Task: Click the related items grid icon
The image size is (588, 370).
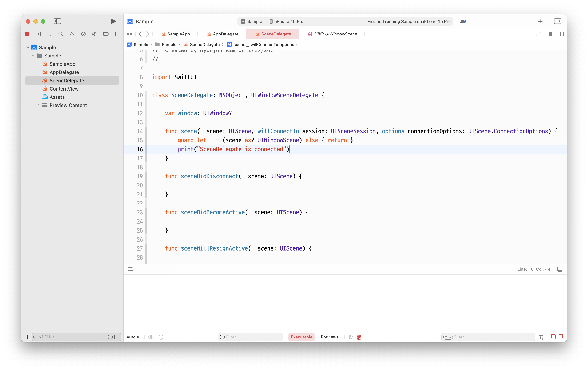Action: [129, 34]
